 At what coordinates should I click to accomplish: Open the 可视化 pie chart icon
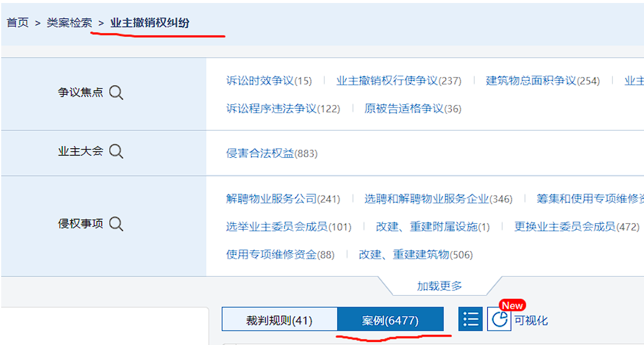click(x=499, y=319)
